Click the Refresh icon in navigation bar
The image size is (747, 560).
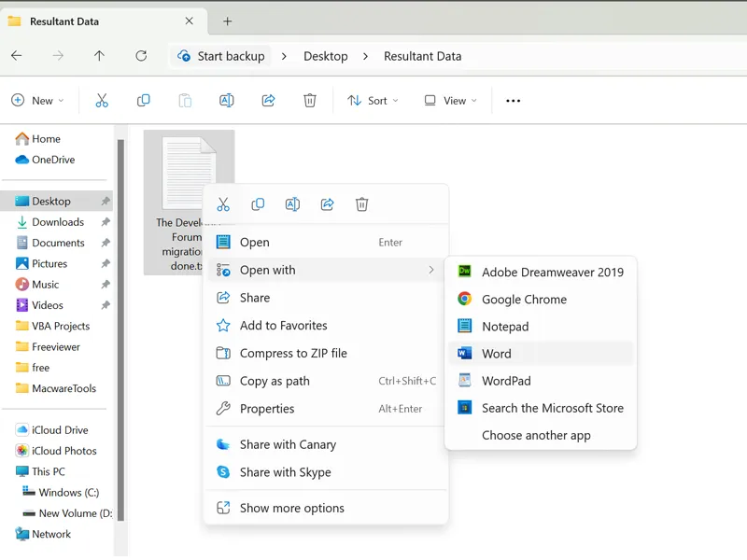141,56
